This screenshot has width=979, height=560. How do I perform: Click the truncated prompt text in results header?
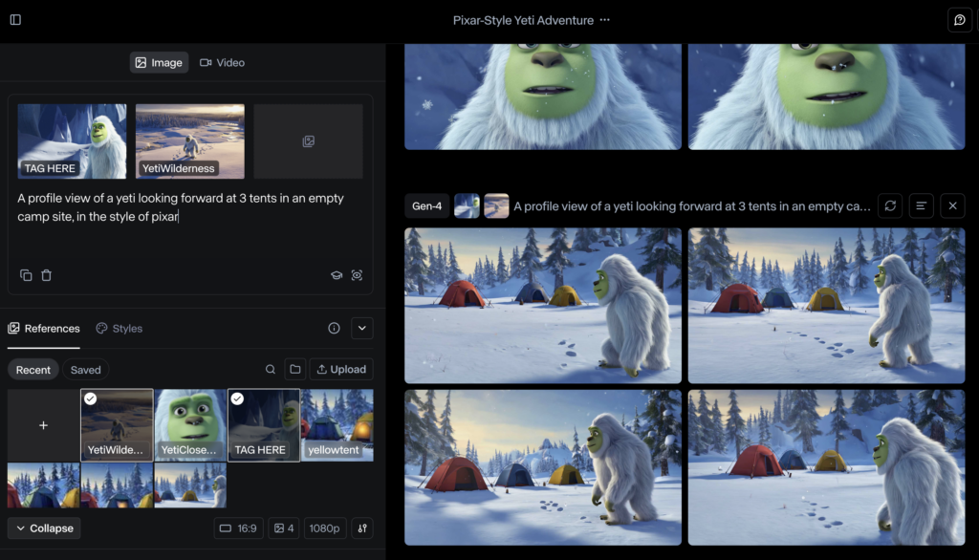pos(692,206)
